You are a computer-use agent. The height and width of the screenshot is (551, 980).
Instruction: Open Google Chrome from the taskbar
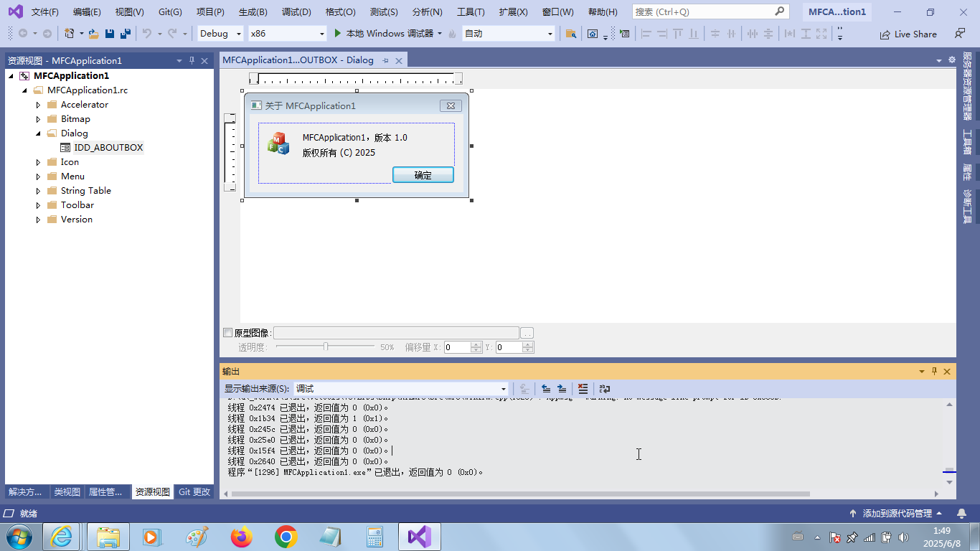[286, 537]
